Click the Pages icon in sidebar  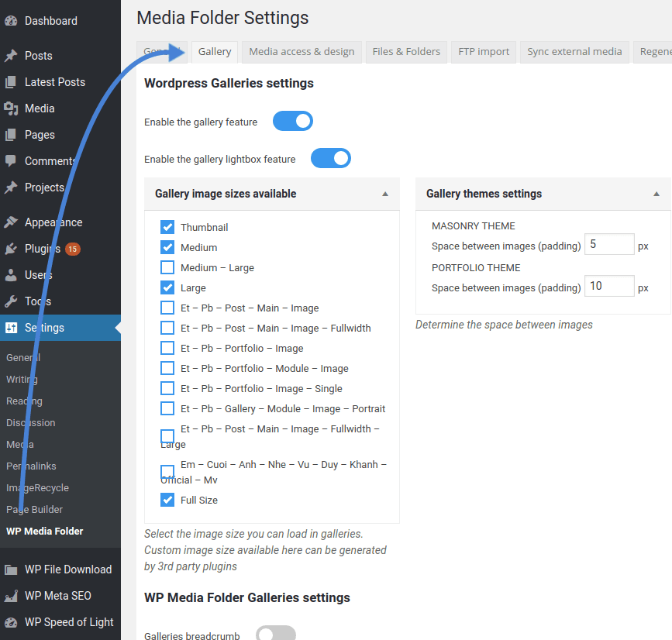pos(11,135)
